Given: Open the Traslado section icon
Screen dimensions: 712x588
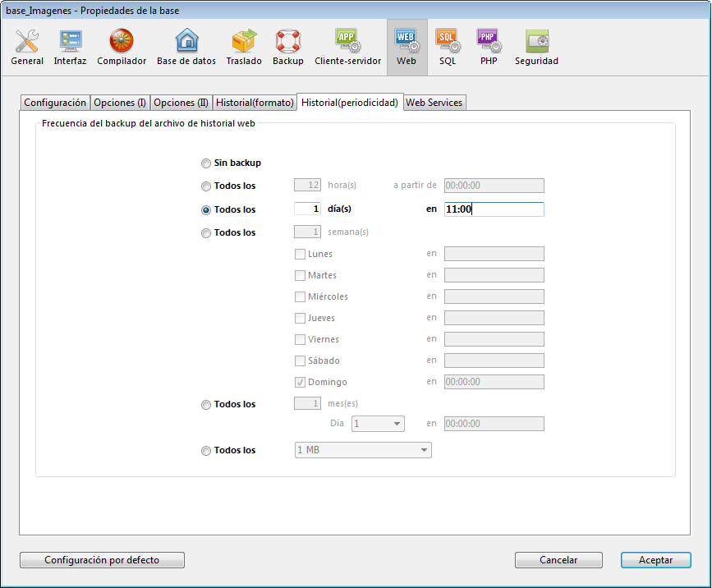Looking at the screenshot, I should pos(244,48).
